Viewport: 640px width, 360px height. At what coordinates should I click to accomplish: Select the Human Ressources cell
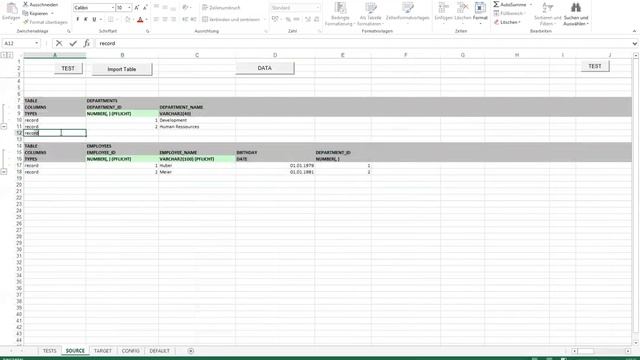tap(197, 127)
